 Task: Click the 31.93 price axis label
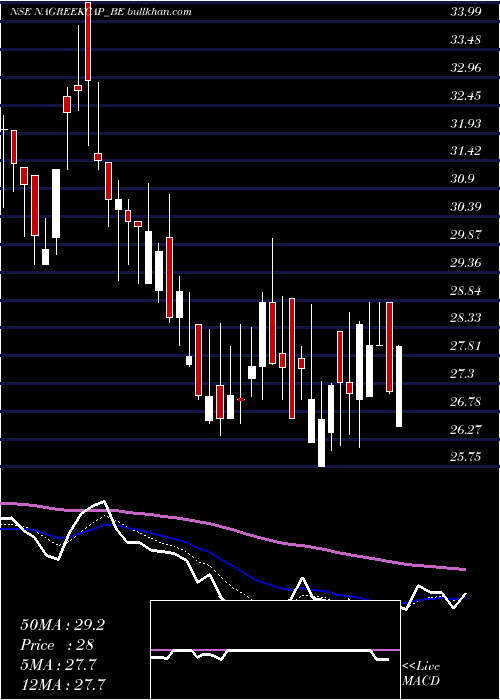(x=466, y=123)
